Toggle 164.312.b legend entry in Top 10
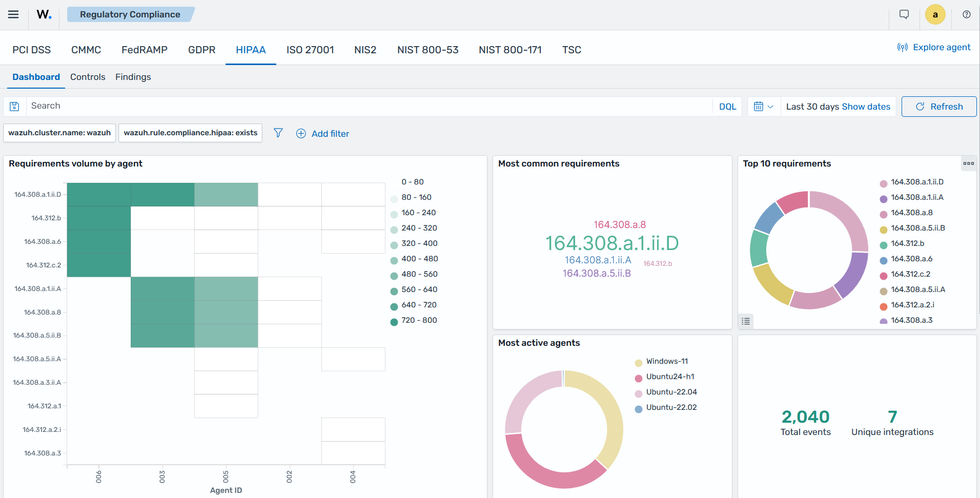 pos(907,243)
